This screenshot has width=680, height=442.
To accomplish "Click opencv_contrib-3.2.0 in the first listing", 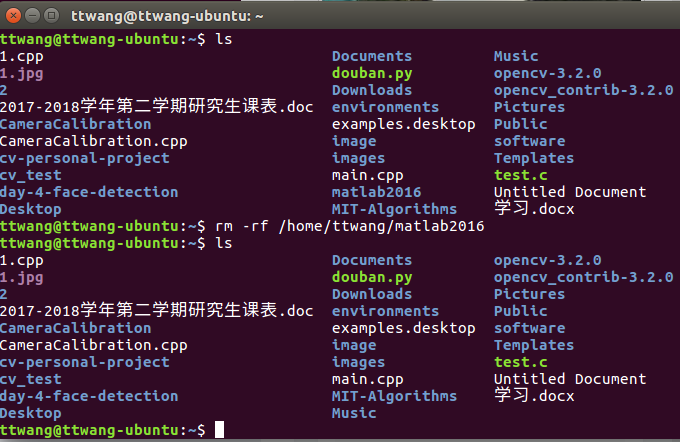I will tap(583, 90).
